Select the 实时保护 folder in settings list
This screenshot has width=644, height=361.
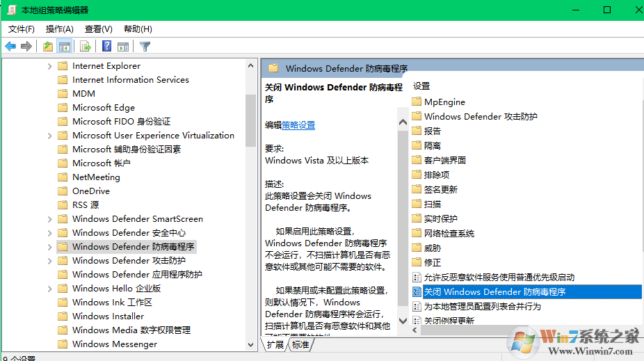coord(440,218)
